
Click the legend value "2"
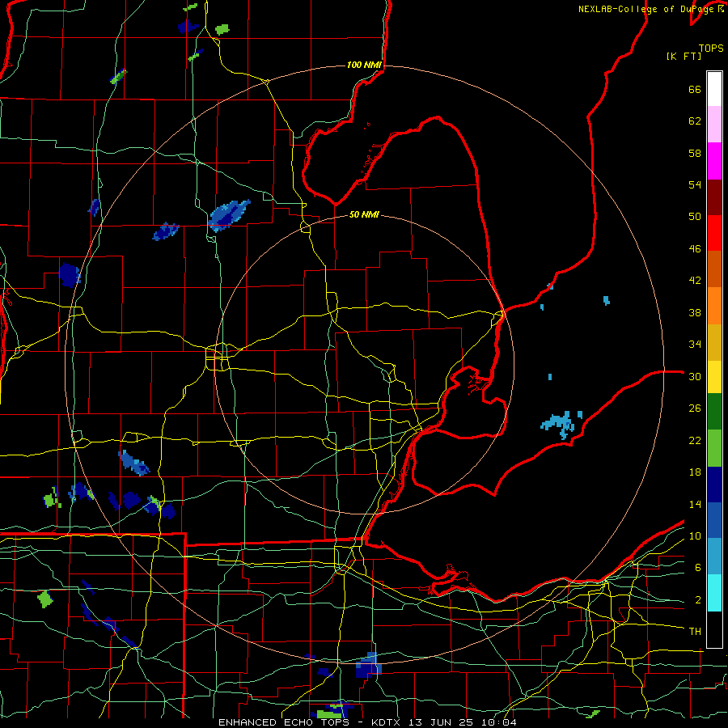(x=698, y=600)
